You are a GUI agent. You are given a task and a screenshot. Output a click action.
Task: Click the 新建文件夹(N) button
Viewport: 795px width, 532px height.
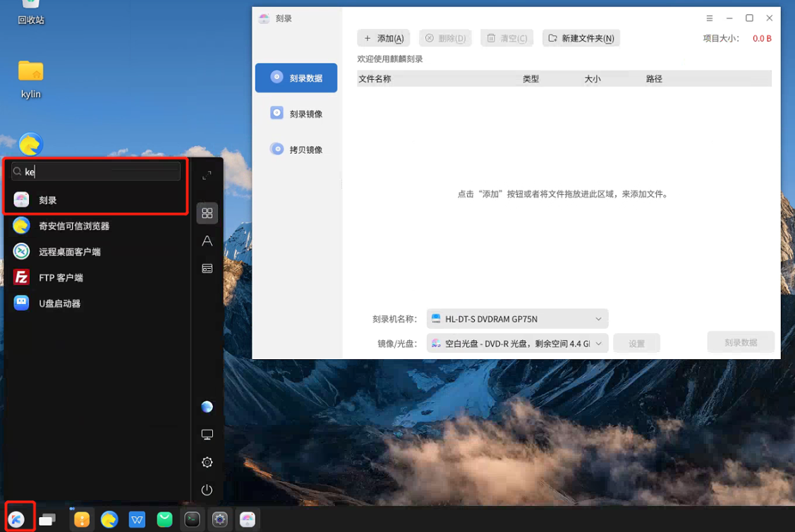point(581,38)
